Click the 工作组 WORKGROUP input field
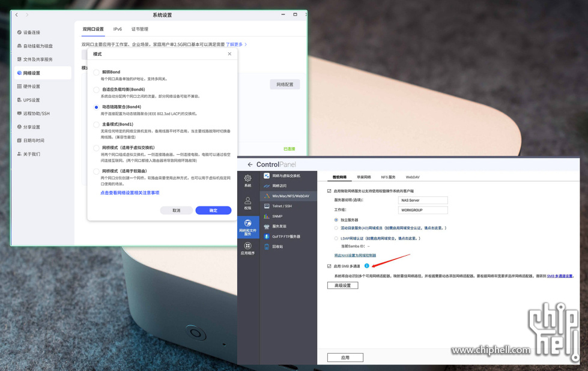 tap(423, 211)
